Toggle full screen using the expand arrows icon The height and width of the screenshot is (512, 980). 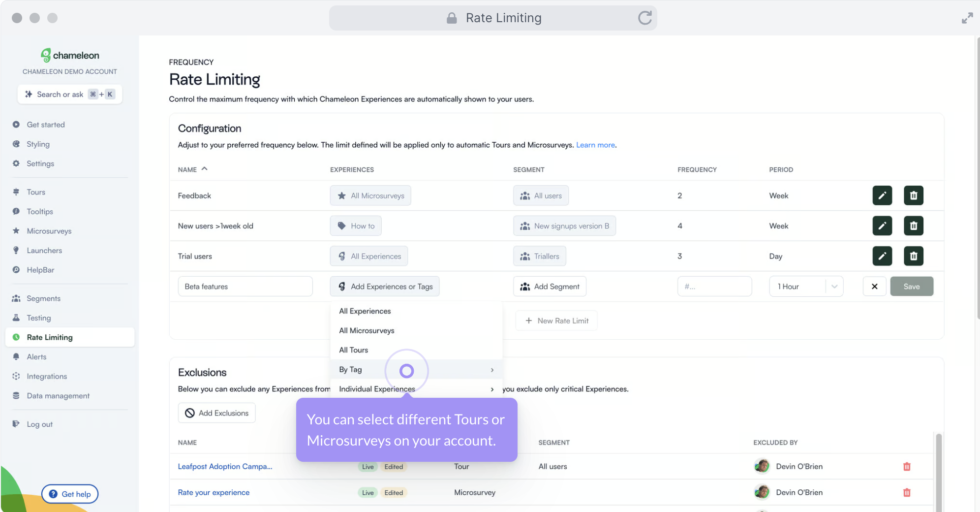click(x=967, y=18)
